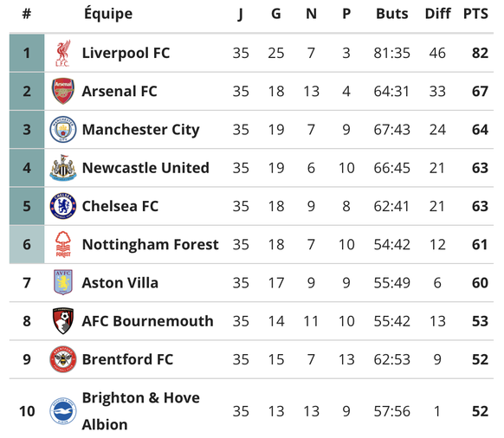The width and height of the screenshot is (504, 438).
Task: Sort by the Diff column header
Action: 437,14
